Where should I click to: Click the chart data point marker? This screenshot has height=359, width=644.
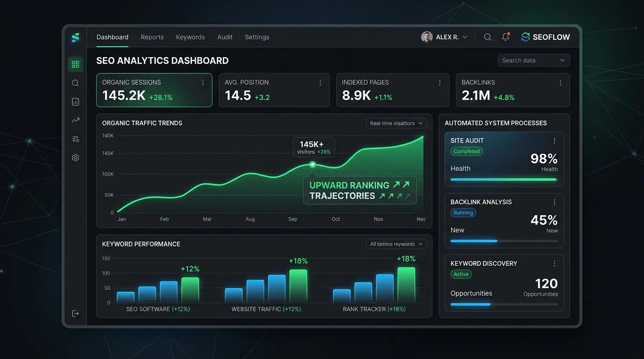[313, 165]
